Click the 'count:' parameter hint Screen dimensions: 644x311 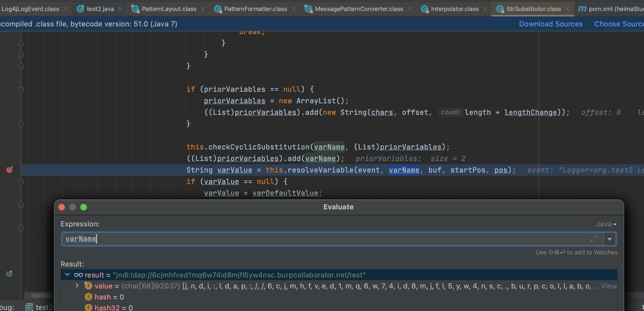pyautogui.click(x=450, y=112)
